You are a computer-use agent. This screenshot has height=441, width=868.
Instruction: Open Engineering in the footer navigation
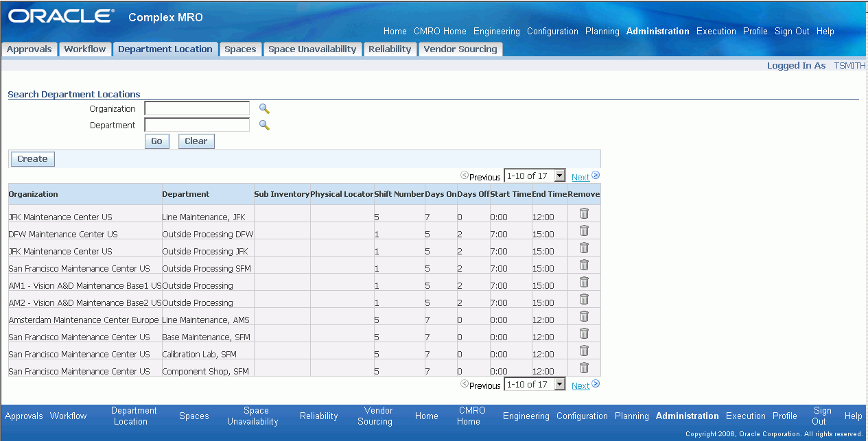pos(526,416)
